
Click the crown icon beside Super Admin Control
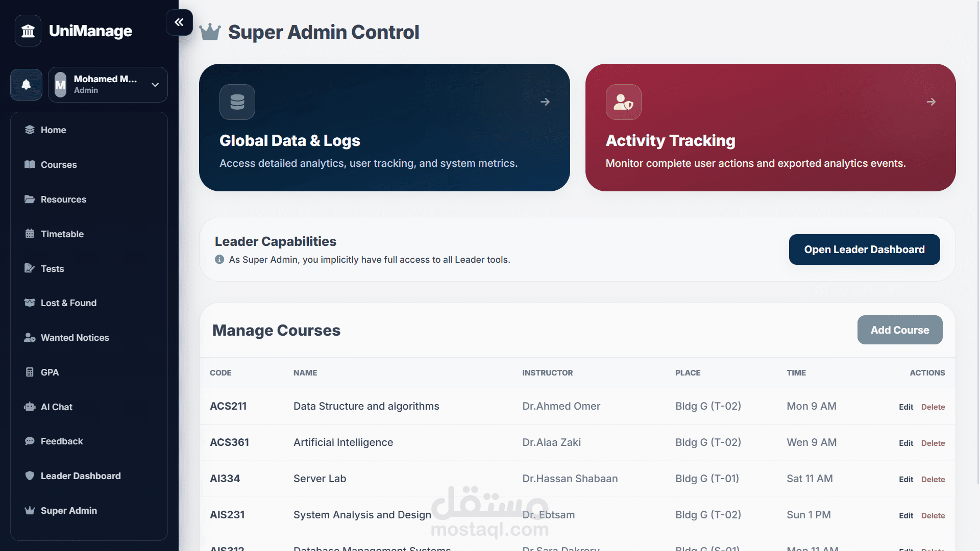[x=210, y=32]
